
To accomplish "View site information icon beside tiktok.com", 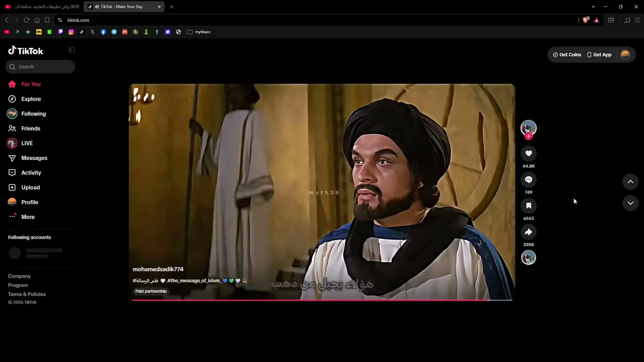I will tap(60, 20).
